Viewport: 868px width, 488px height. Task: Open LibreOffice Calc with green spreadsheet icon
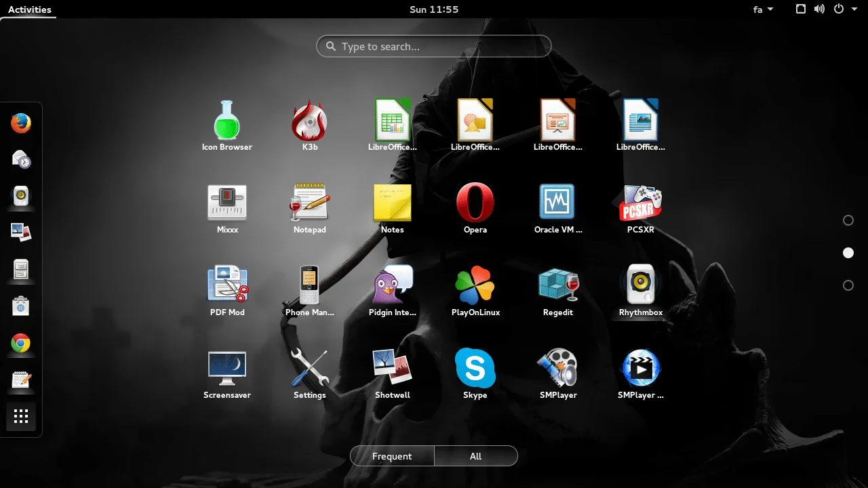click(x=392, y=125)
